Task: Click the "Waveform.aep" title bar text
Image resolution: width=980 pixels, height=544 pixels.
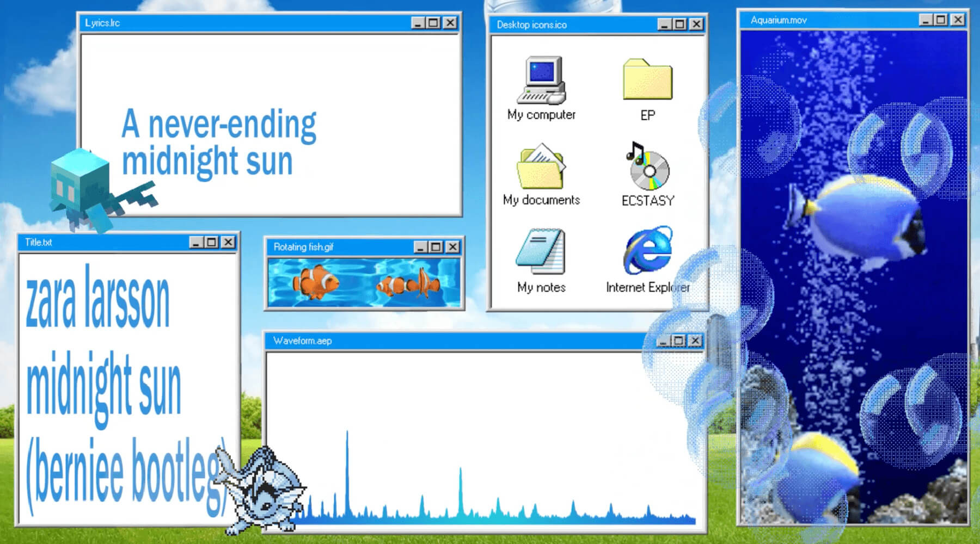Action: click(303, 341)
